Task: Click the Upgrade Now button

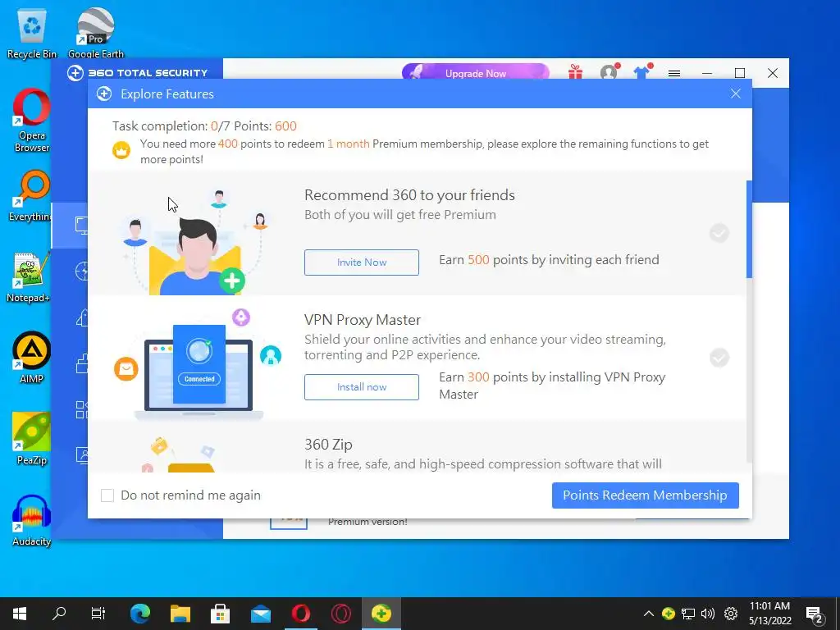Action: click(475, 73)
